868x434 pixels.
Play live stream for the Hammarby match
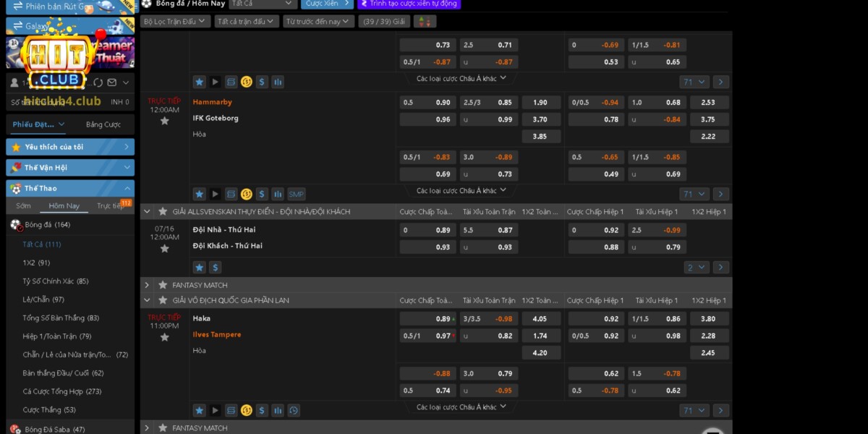point(215,194)
